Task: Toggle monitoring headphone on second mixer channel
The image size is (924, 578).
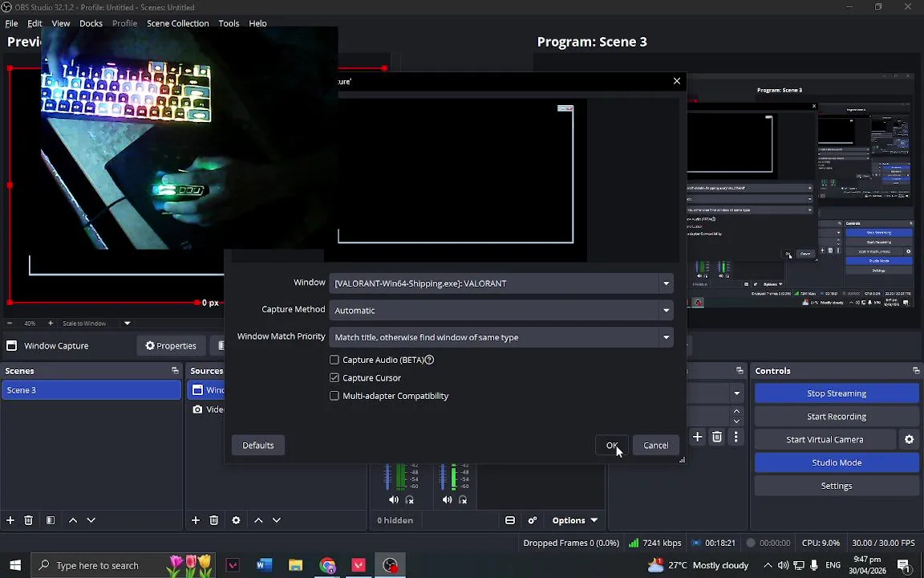Action: click(463, 499)
